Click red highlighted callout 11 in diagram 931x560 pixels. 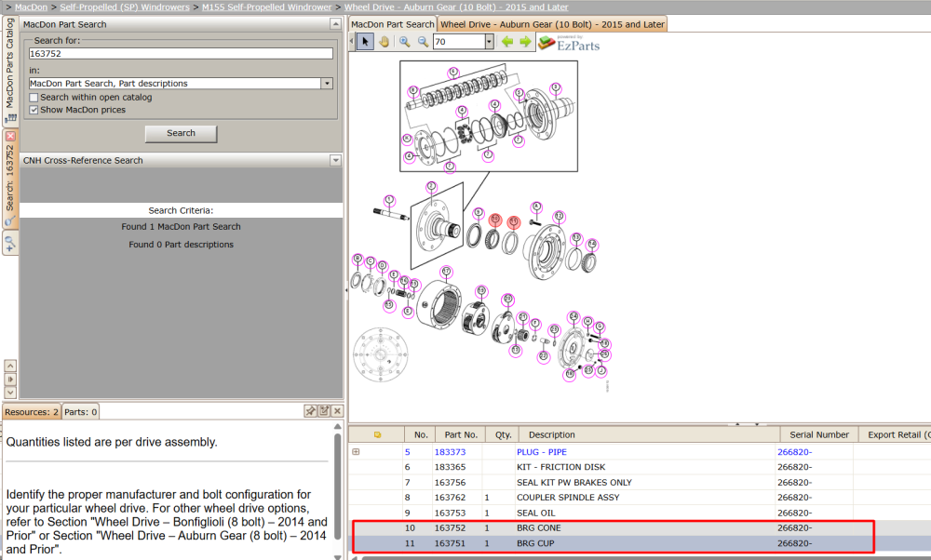514,222
